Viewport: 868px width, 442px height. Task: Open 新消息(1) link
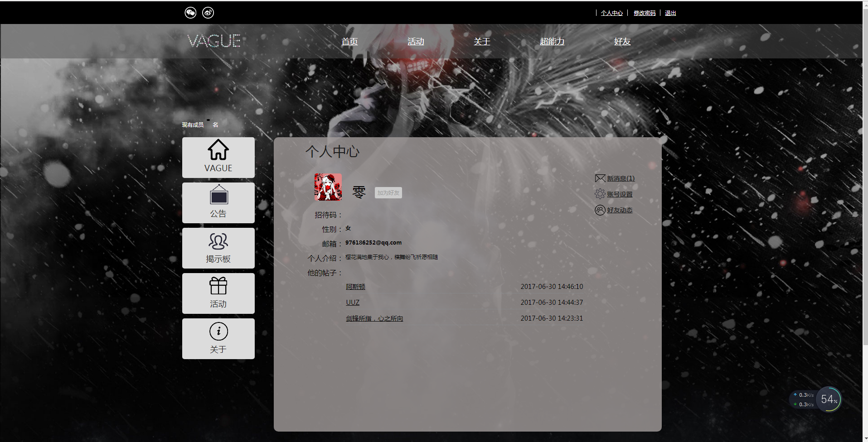(621, 178)
